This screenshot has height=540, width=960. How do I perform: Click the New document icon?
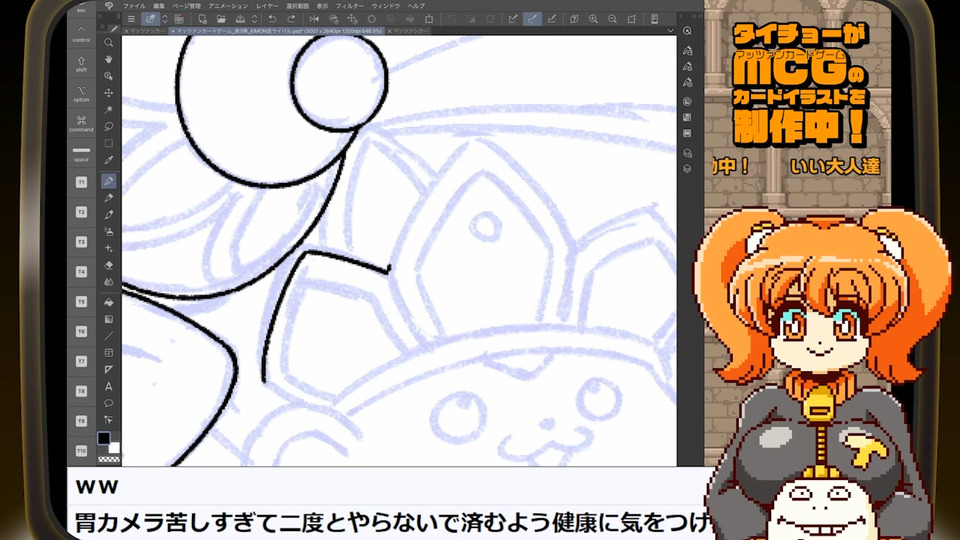tap(202, 19)
